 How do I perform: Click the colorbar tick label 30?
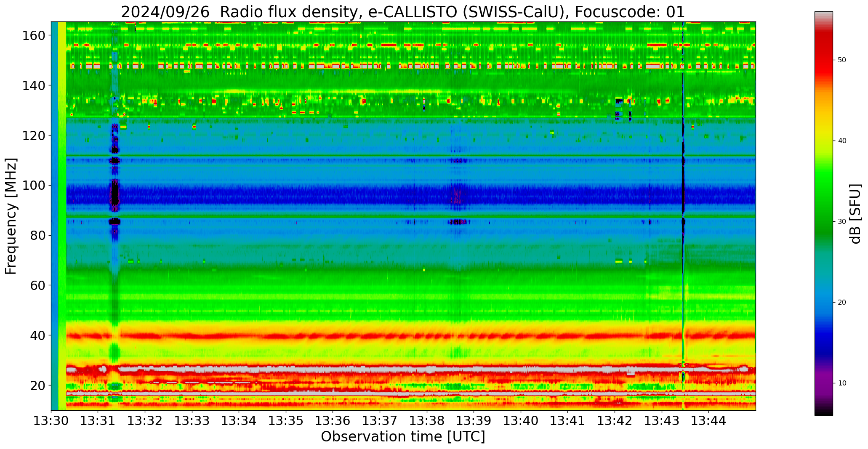842,222
